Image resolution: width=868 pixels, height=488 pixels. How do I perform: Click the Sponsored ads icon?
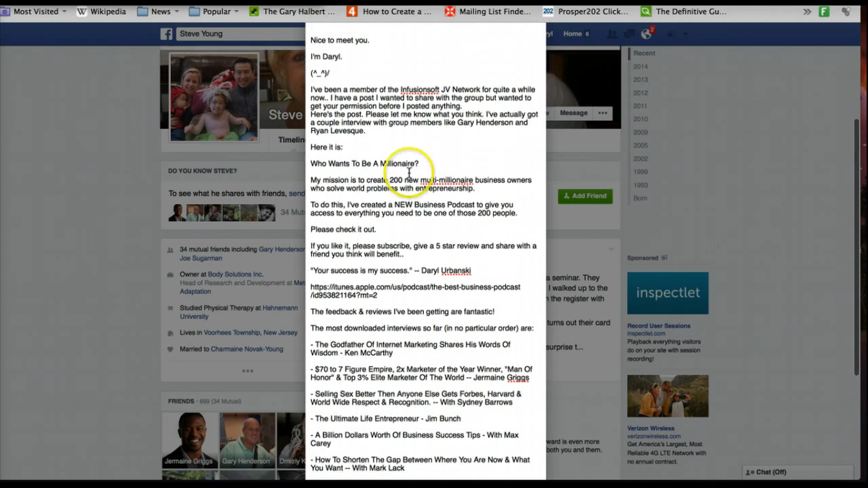664,258
